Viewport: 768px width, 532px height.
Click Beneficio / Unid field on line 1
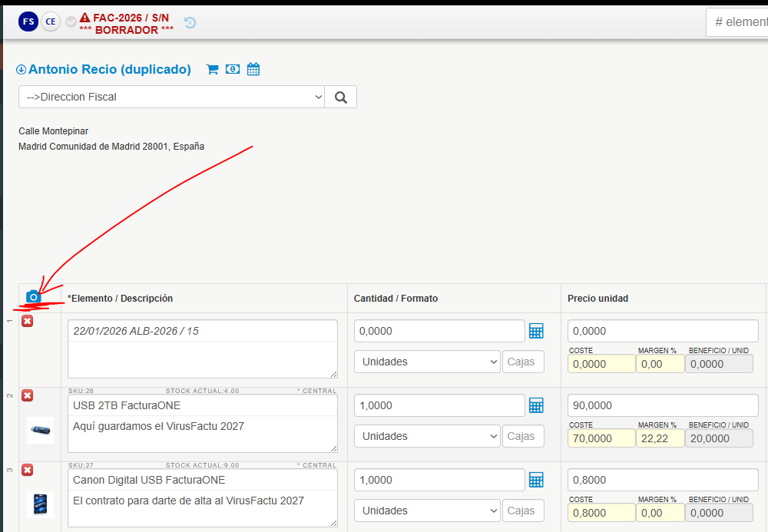tap(719, 364)
